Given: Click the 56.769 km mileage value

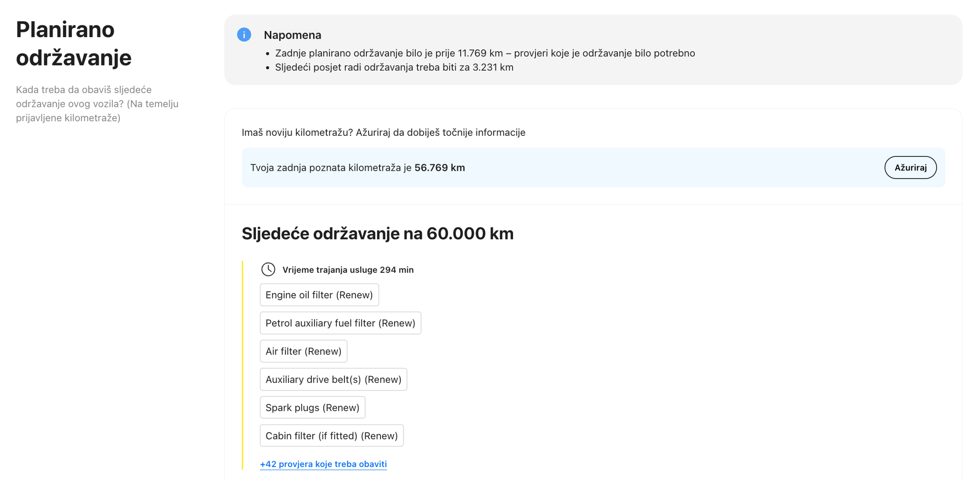Looking at the screenshot, I should 439,167.
